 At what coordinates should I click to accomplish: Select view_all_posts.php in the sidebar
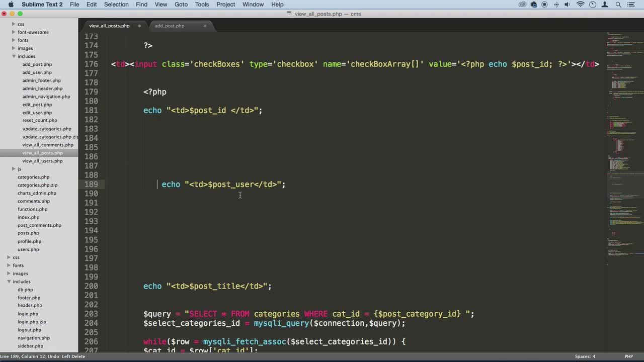42,153
